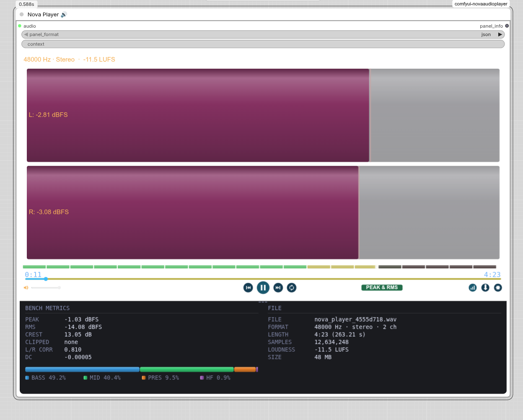Collapse the Nova Player node via gray dot
This screenshot has height=420, width=523.
point(22,14)
